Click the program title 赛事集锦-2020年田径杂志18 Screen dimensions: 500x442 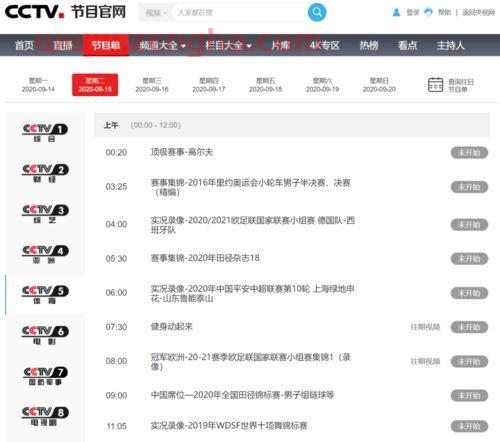(x=205, y=258)
